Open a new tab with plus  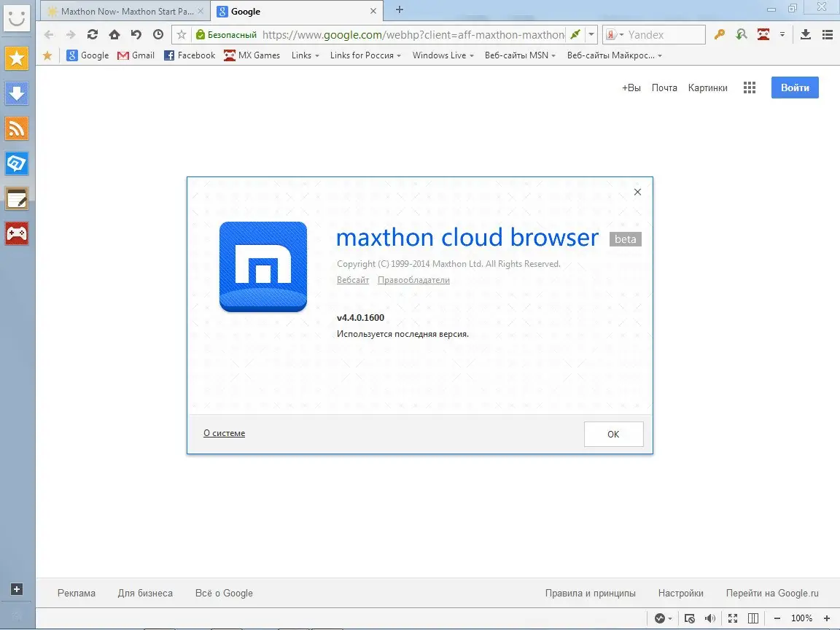400,9
